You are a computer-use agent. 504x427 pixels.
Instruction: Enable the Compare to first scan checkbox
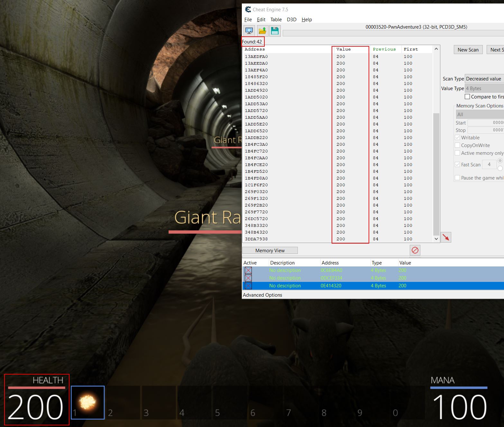pyautogui.click(x=467, y=97)
